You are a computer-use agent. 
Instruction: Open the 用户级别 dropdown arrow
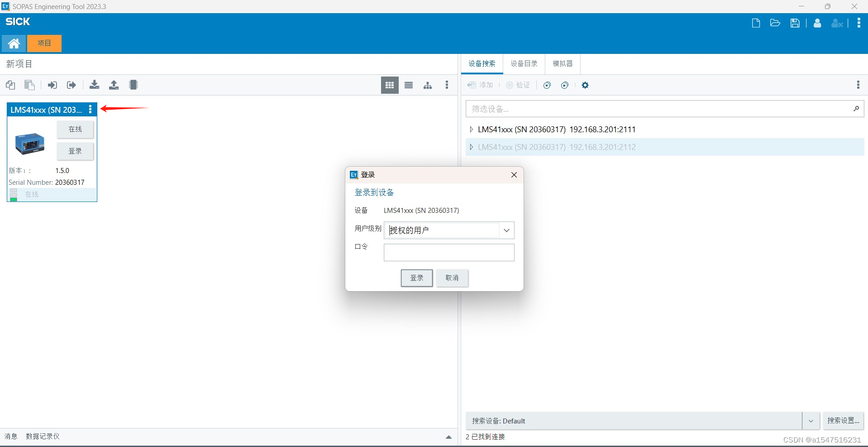507,231
